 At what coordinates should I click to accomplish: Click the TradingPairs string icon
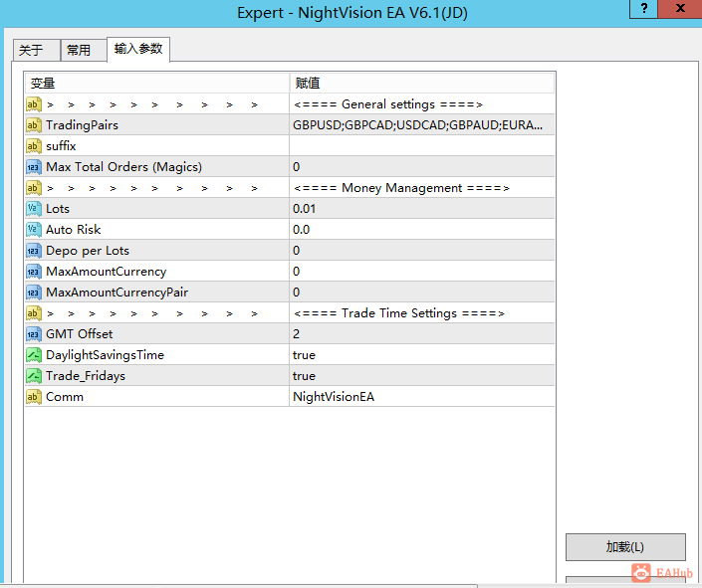click(x=34, y=125)
